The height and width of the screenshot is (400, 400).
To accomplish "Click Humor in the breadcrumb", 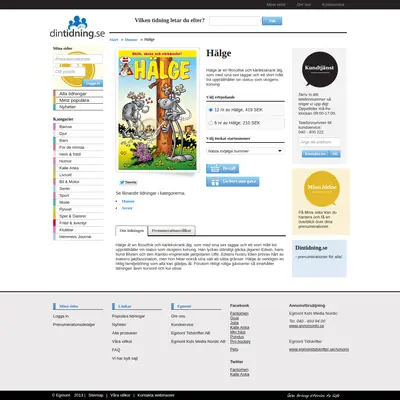I will [131, 40].
